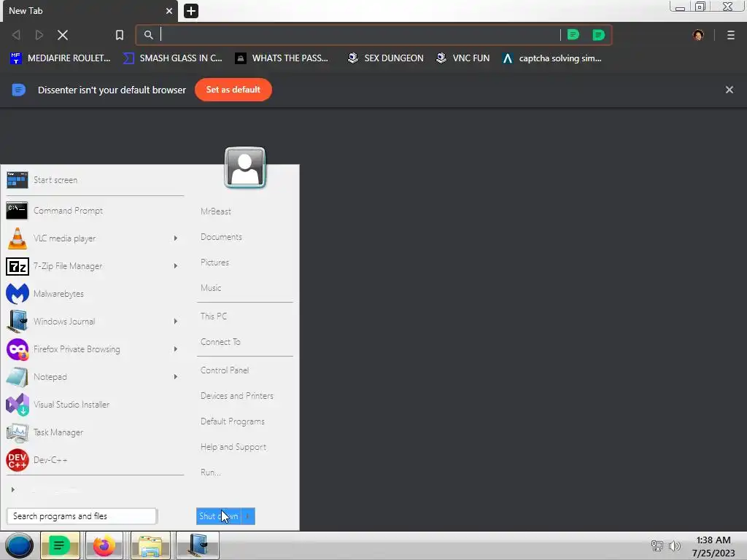Open the Start screen entry icon
Screen dimensions: 747x560
tap(18, 181)
